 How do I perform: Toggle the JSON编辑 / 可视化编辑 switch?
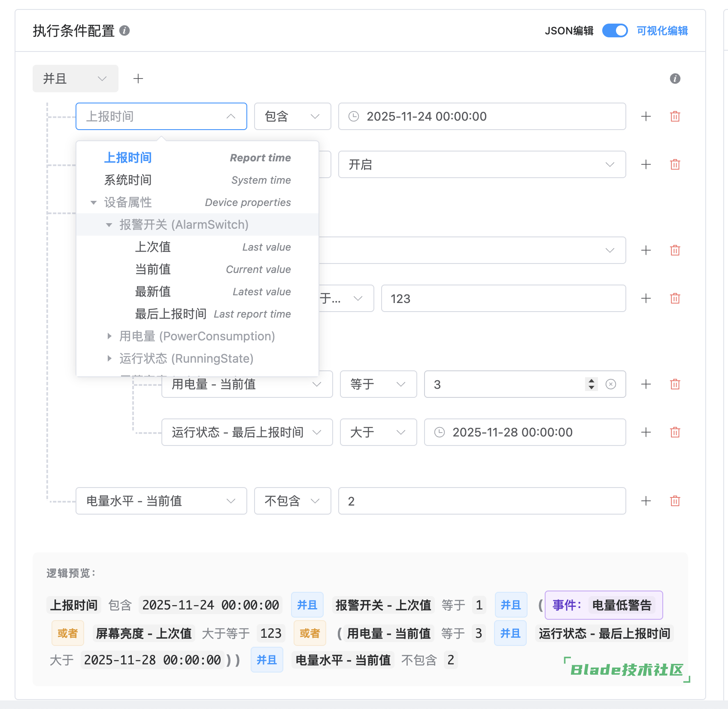pyautogui.click(x=615, y=30)
